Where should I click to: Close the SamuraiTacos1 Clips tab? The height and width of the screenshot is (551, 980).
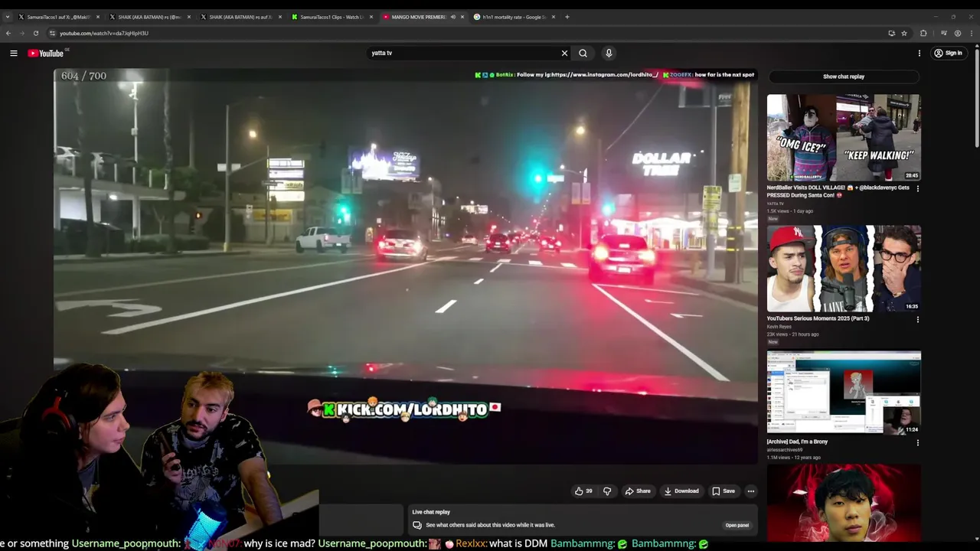point(371,17)
